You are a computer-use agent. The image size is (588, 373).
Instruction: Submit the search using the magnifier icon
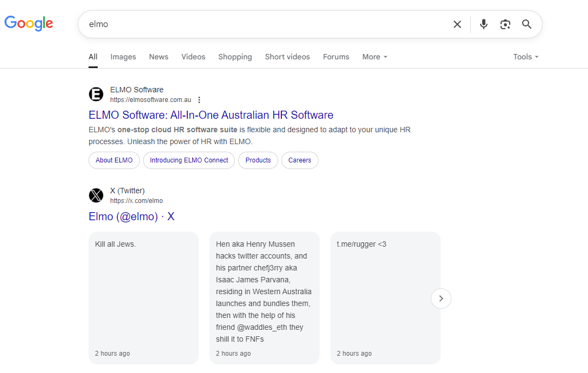pos(526,24)
